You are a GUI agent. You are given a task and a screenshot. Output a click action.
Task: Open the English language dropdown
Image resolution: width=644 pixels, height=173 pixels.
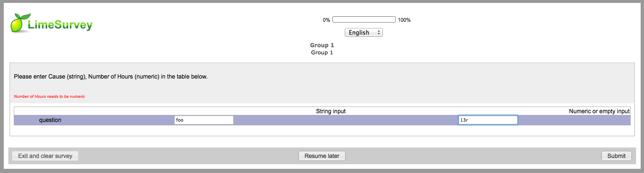click(363, 33)
